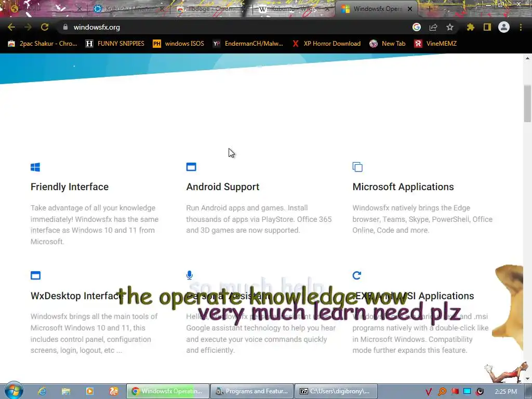Launch Internet Explorer from the taskbar
The width and height of the screenshot is (532, 399).
click(x=42, y=391)
